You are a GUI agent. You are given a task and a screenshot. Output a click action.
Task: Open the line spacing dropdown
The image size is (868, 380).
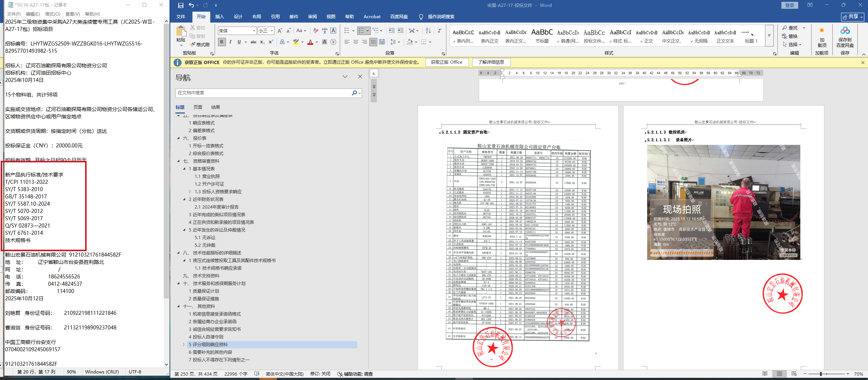(395, 42)
